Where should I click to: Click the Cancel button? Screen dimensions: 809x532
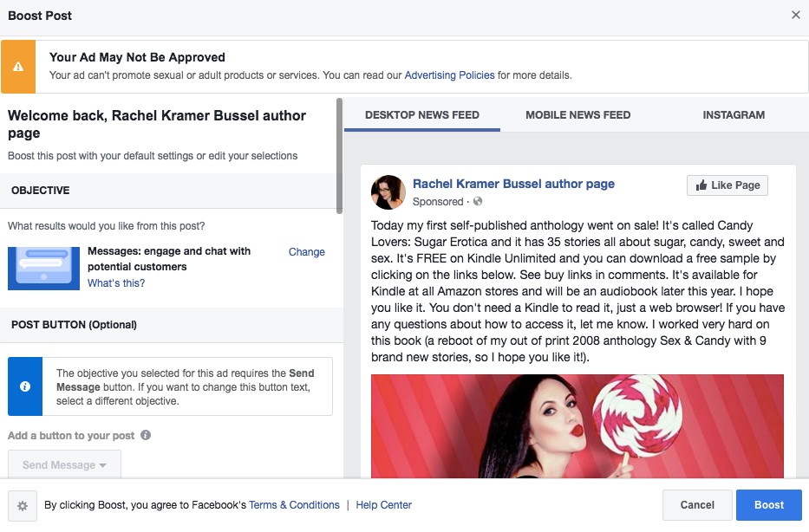697,505
